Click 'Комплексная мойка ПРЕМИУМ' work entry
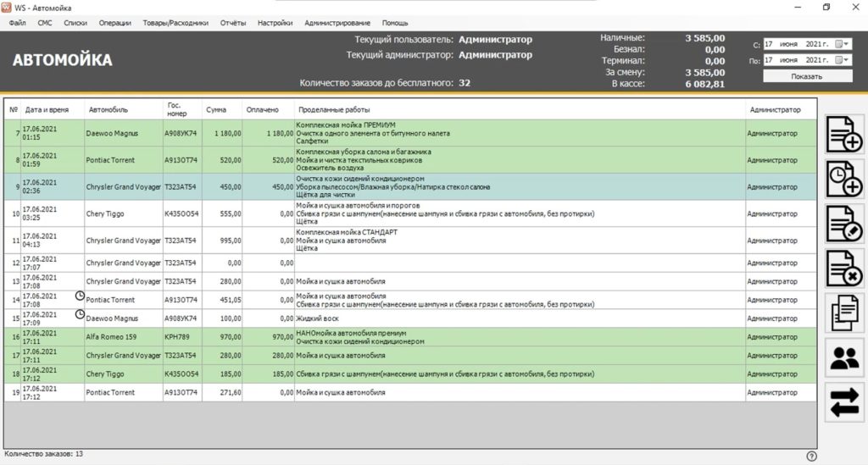This screenshot has width=868, height=465. (346, 125)
